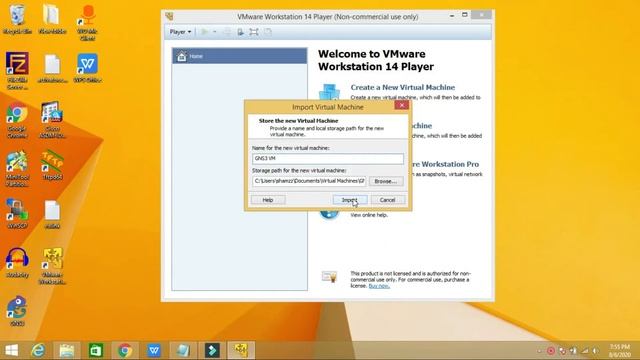The height and width of the screenshot is (360, 640).
Task: Click Help in the Import dialog
Action: (268, 200)
